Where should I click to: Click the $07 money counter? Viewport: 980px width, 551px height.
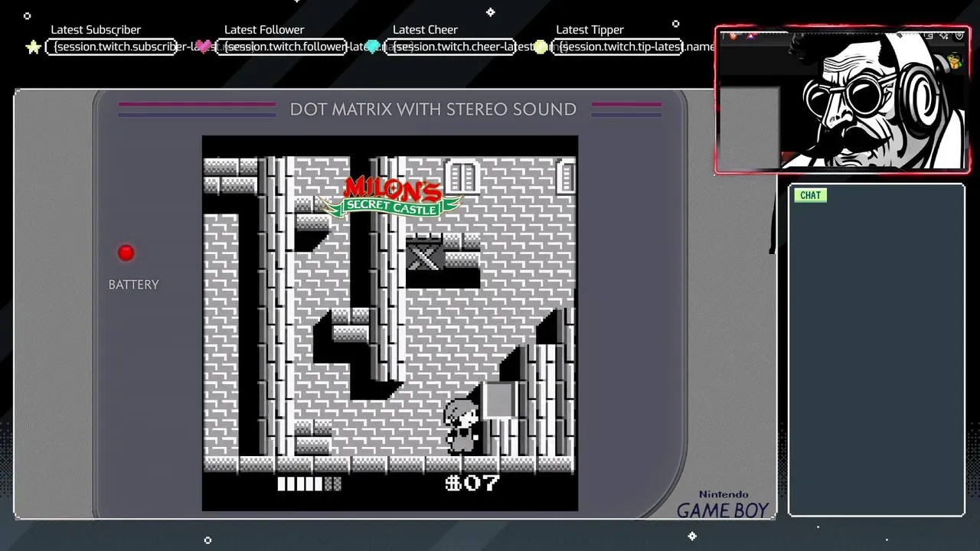[x=472, y=483]
